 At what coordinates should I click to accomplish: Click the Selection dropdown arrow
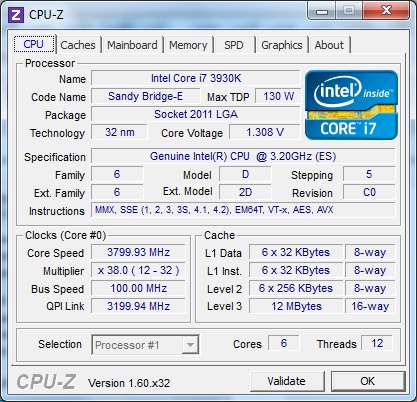click(x=190, y=345)
